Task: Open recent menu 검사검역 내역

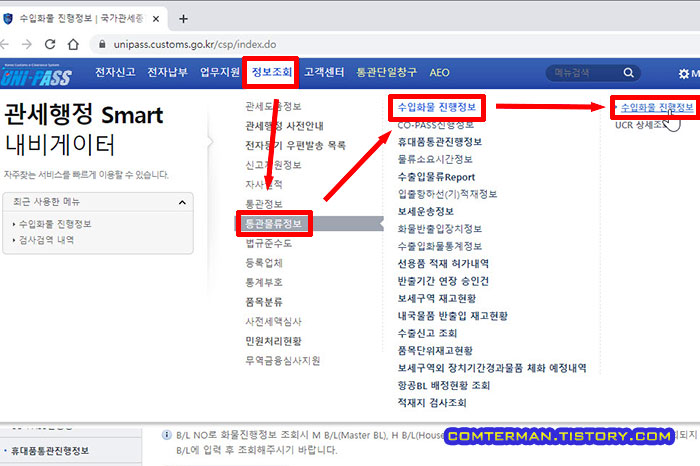Action: pyautogui.click(x=46, y=240)
